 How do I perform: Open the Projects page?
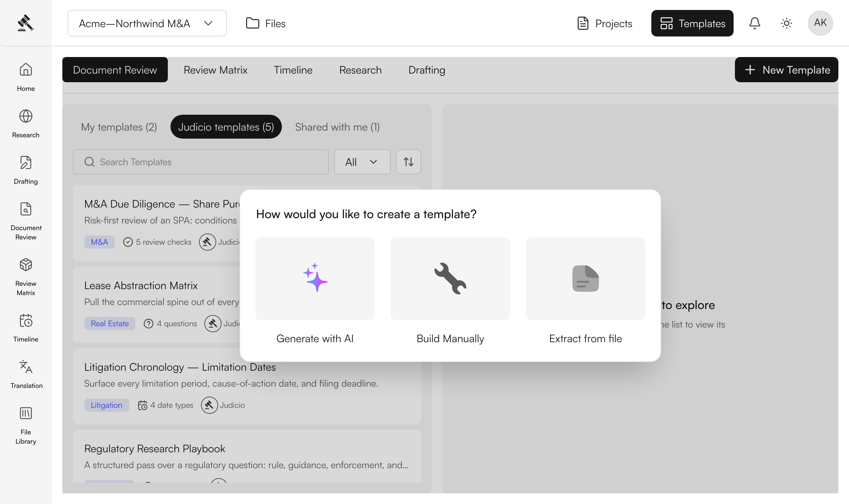coord(605,24)
